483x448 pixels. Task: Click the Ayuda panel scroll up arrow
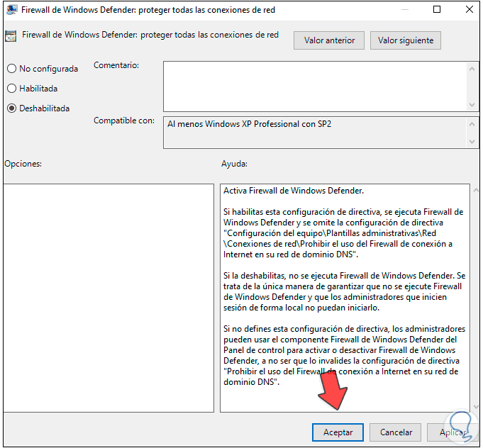pos(476,190)
